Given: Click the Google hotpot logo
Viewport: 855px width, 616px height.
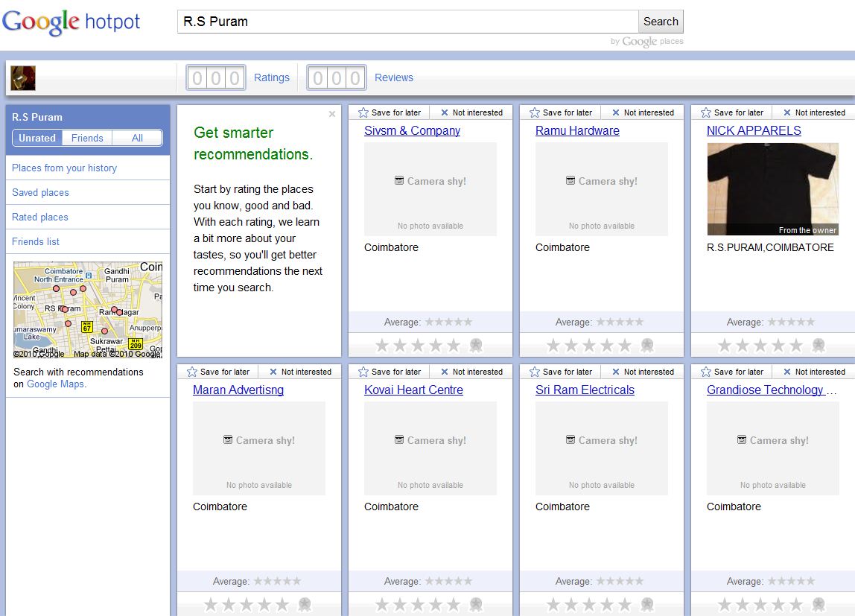Looking at the screenshot, I should (71, 22).
